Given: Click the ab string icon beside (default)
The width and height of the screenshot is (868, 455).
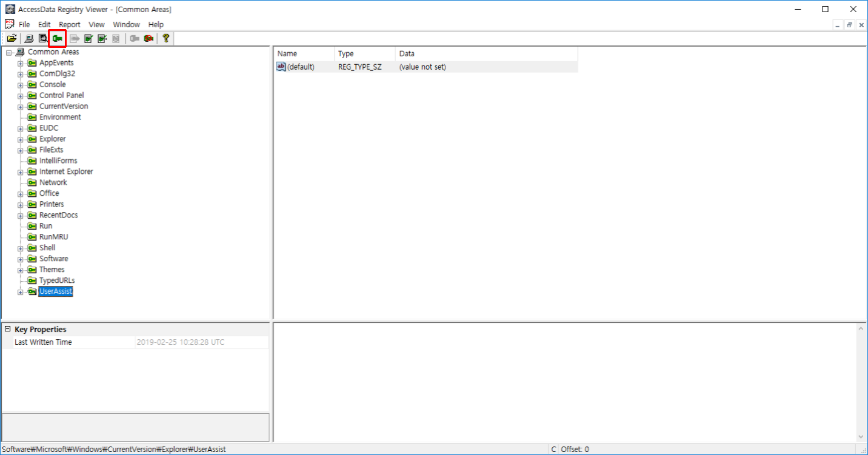Looking at the screenshot, I should point(281,67).
